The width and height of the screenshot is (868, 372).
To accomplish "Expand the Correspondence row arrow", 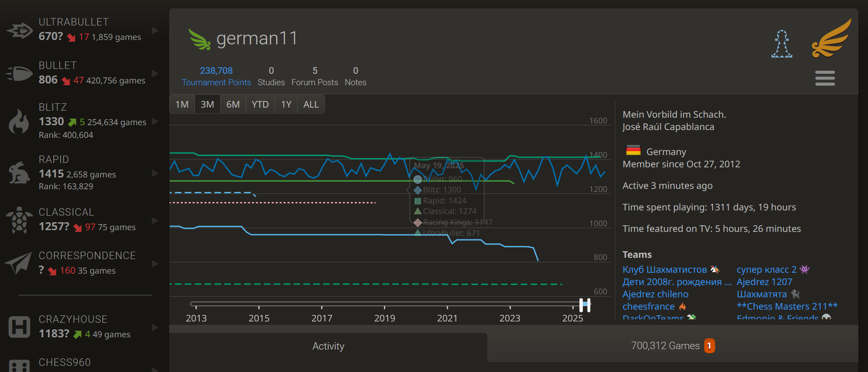I will click(x=155, y=264).
